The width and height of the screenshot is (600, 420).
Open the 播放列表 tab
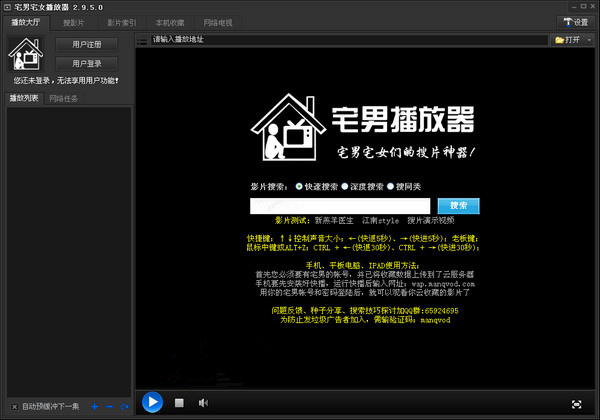click(24, 98)
